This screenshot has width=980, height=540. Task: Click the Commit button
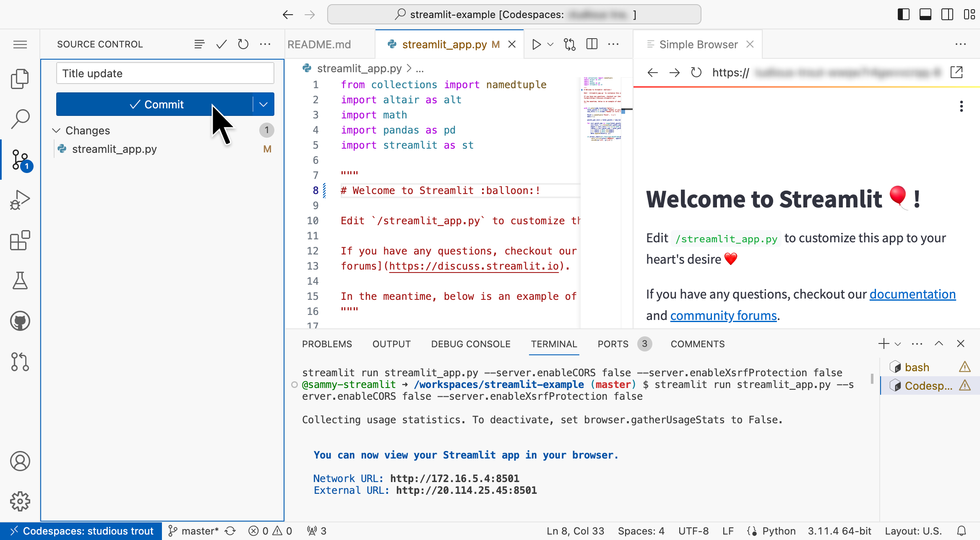(x=154, y=104)
